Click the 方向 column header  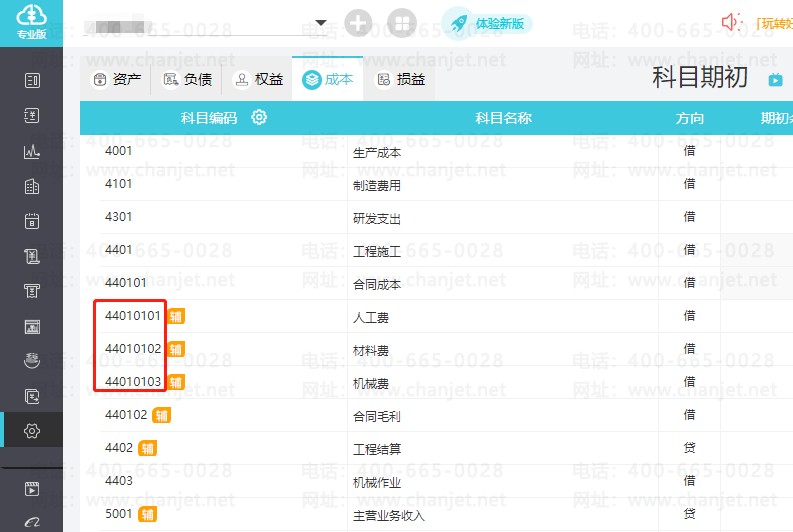pos(689,118)
